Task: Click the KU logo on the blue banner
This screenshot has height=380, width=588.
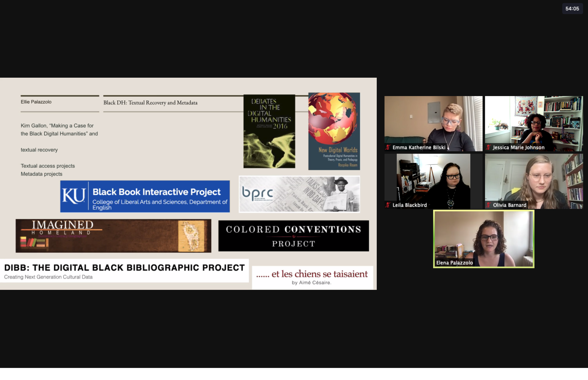Action: click(74, 196)
